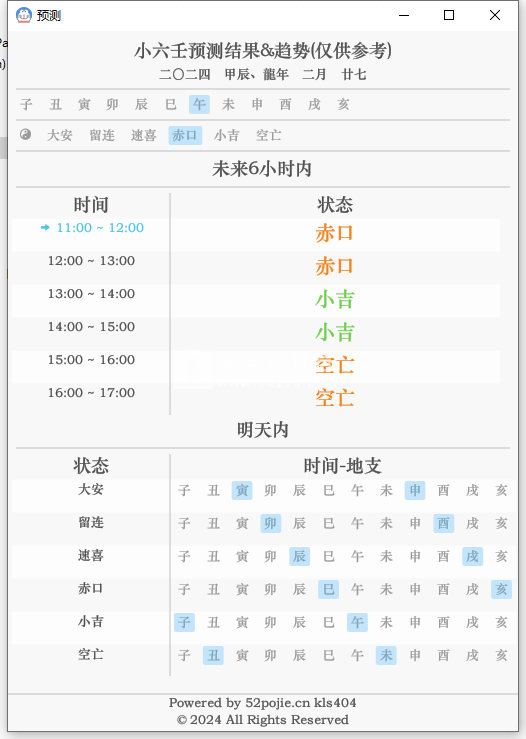Select 午 in the top earthly-branch row

click(x=199, y=104)
